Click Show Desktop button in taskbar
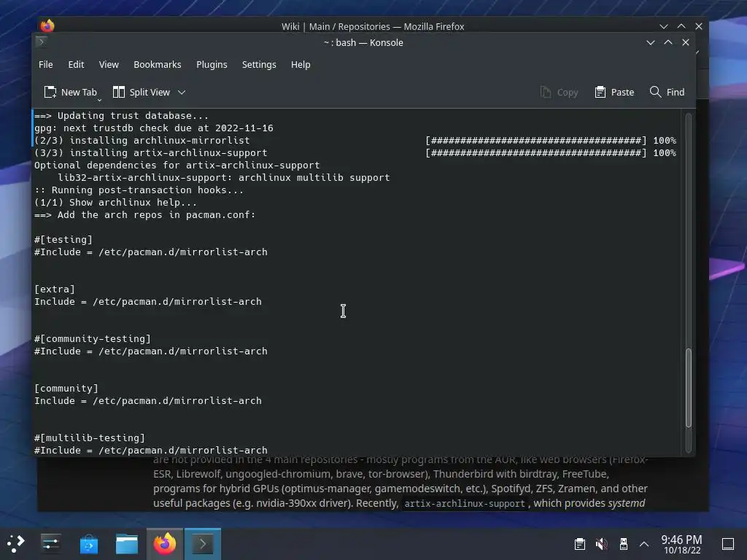747x560 pixels. coord(728,544)
